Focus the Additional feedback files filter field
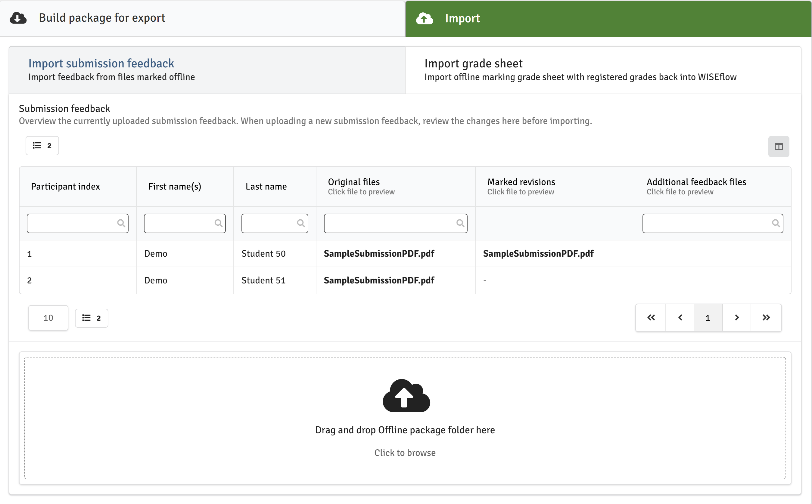The height and width of the screenshot is (504, 812). pos(713,223)
